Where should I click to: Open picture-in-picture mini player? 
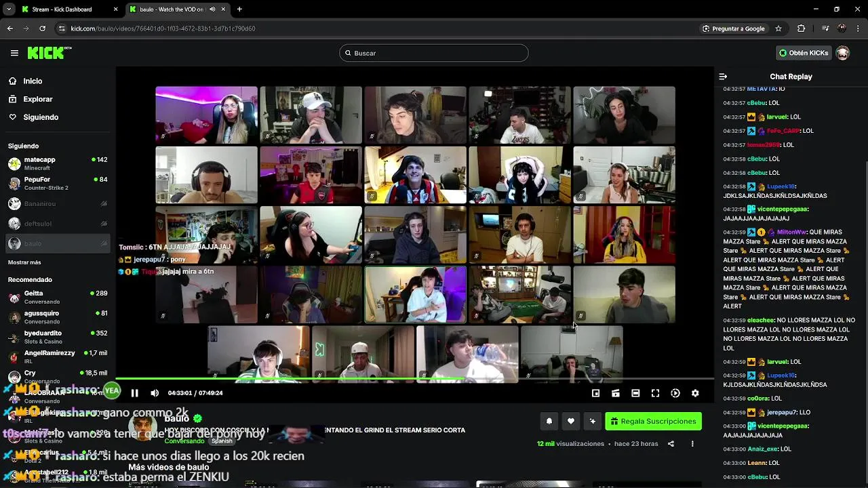[x=595, y=393]
